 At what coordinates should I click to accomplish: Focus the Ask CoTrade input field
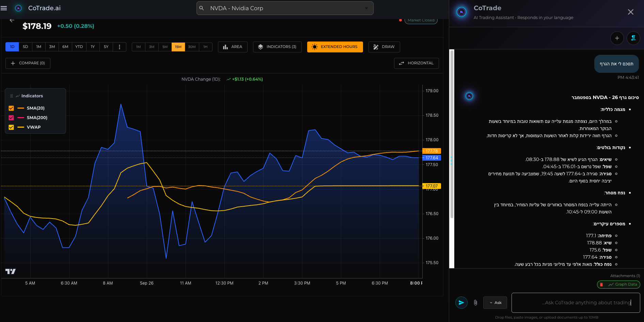coord(576,303)
